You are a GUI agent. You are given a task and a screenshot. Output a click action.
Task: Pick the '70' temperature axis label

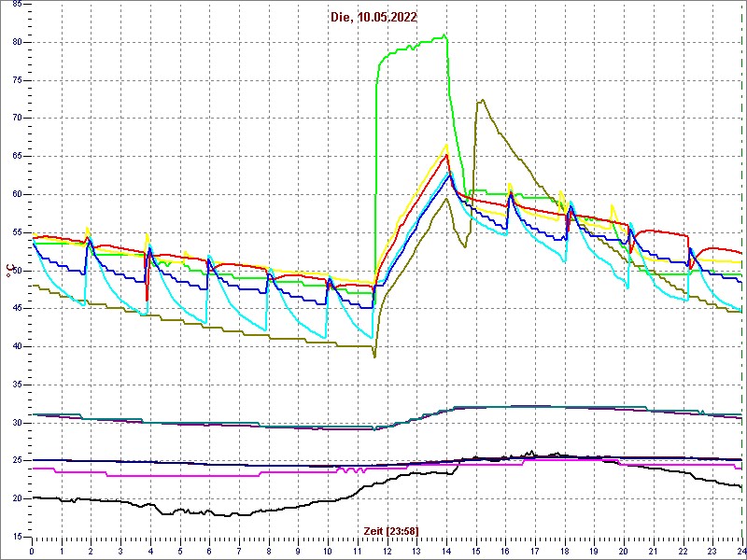(x=16, y=119)
